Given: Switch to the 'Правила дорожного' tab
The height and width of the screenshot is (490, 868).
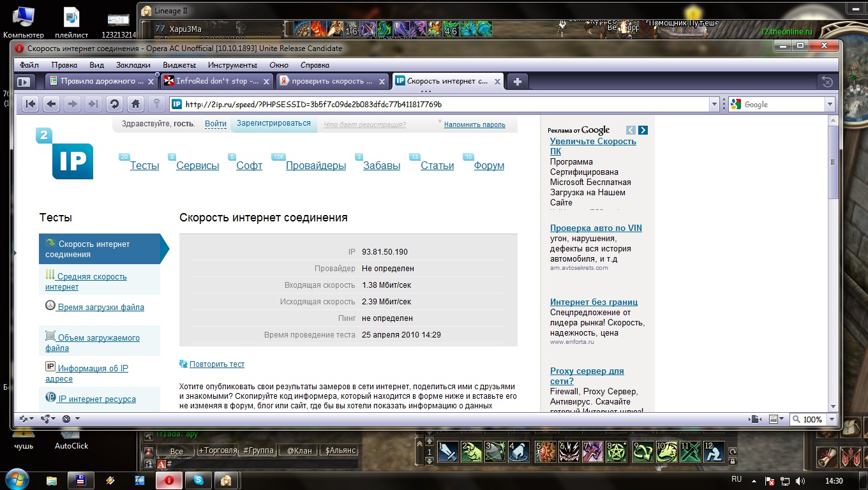Looking at the screenshot, I should pyautogui.click(x=102, y=81).
